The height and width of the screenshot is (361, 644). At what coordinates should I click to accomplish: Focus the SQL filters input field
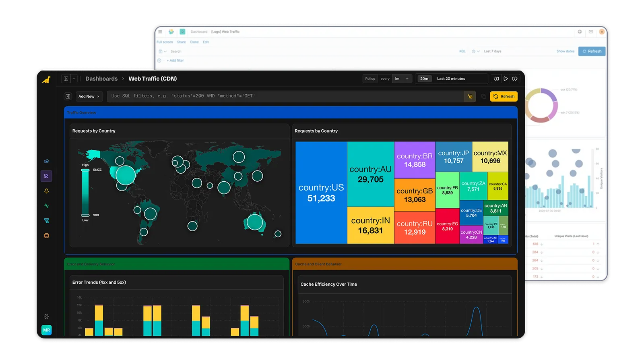(285, 96)
